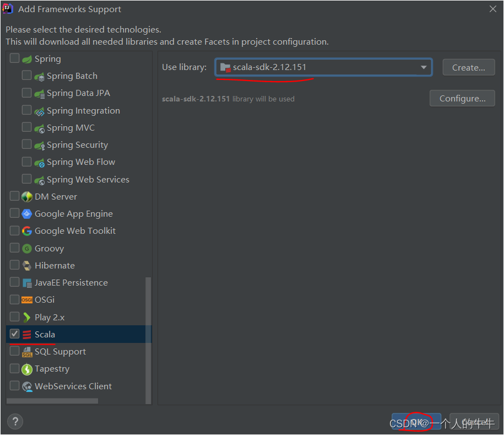The height and width of the screenshot is (435, 504).
Task: Select the Spring Web Services row label
Action: [x=88, y=179]
